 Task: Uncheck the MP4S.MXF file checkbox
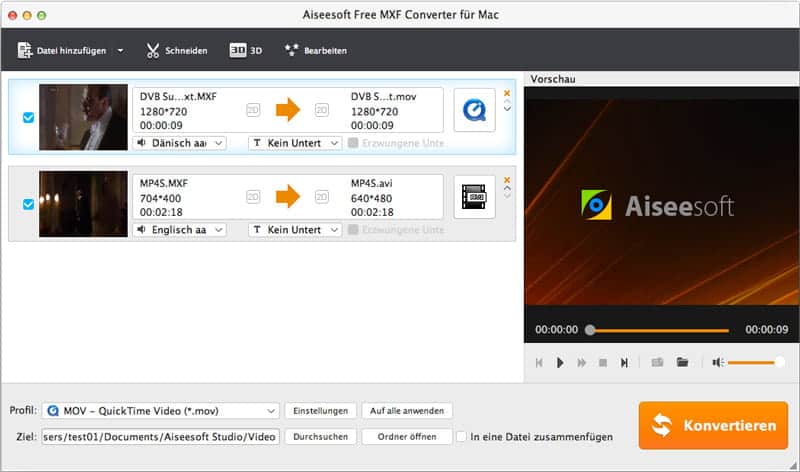[x=29, y=204]
